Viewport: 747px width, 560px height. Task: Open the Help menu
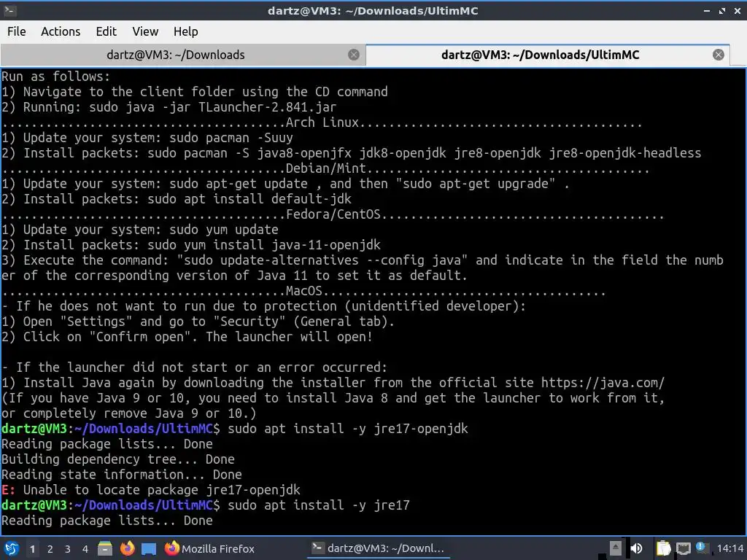pyautogui.click(x=185, y=31)
